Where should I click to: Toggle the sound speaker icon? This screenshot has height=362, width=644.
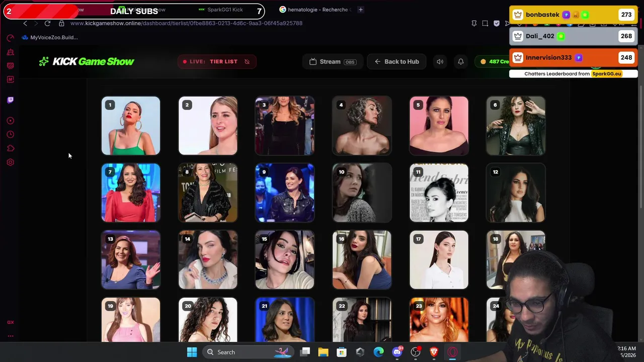point(440,61)
